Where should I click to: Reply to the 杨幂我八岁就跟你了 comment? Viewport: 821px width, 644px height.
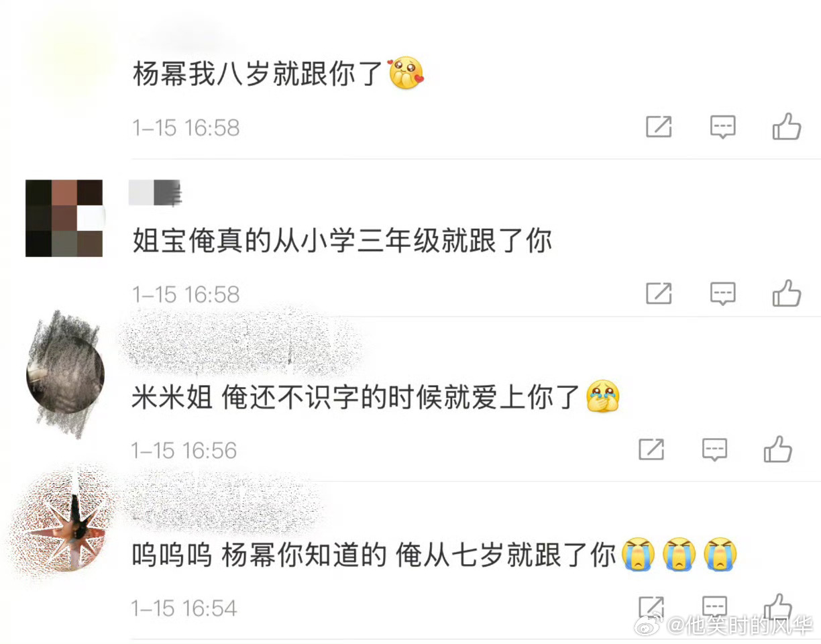tap(723, 126)
